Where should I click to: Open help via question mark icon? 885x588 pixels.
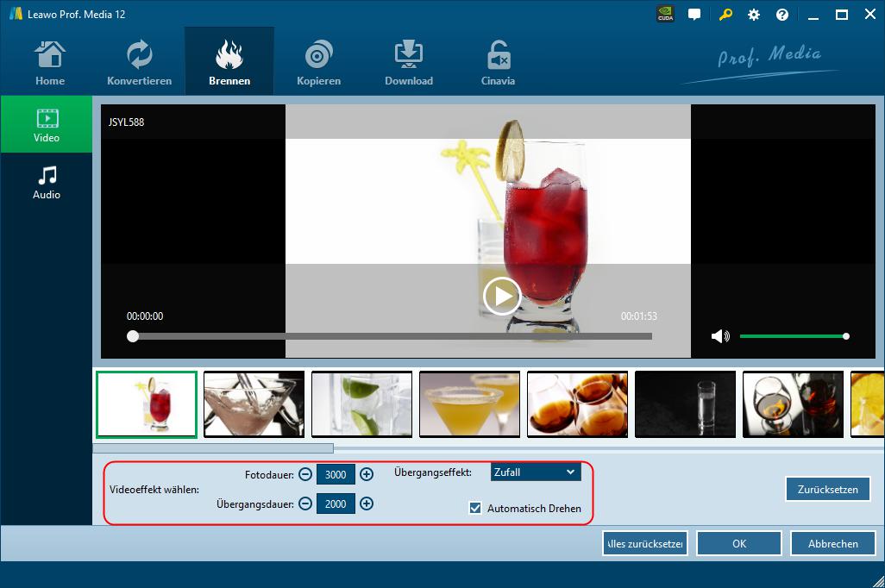point(782,15)
